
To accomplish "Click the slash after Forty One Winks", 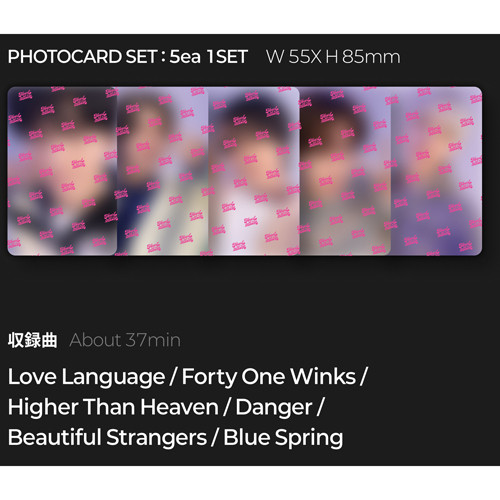I will [x=364, y=377].
